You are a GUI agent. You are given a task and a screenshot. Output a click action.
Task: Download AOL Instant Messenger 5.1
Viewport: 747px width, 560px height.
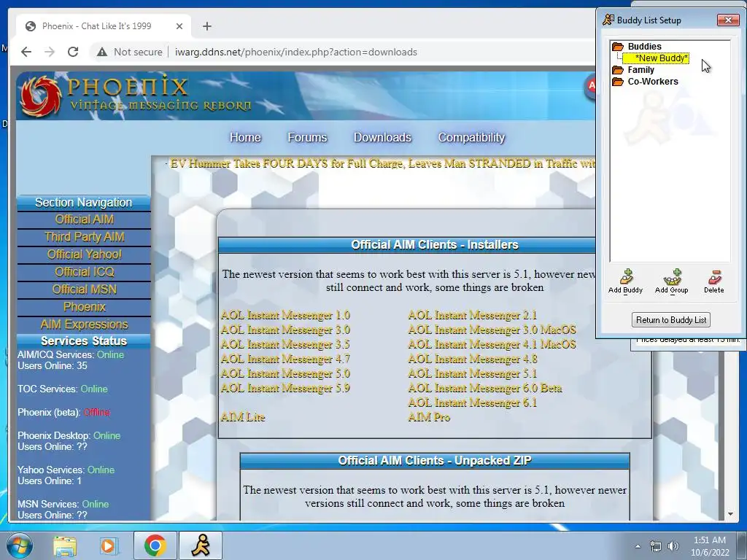click(473, 374)
